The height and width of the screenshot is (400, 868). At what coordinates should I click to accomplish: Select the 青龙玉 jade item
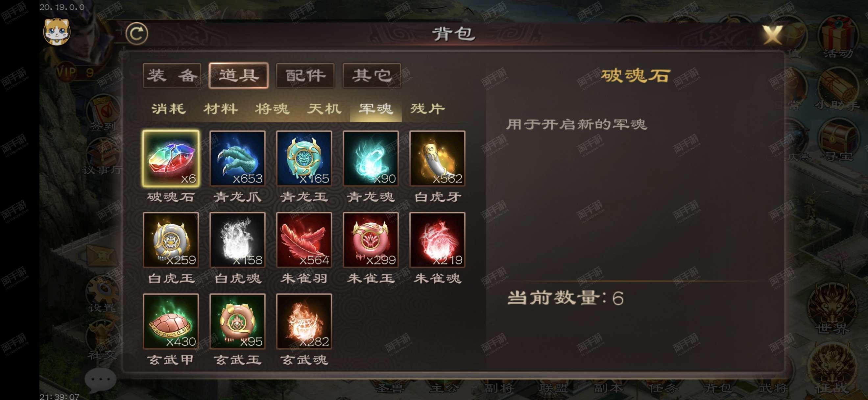click(x=304, y=158)
